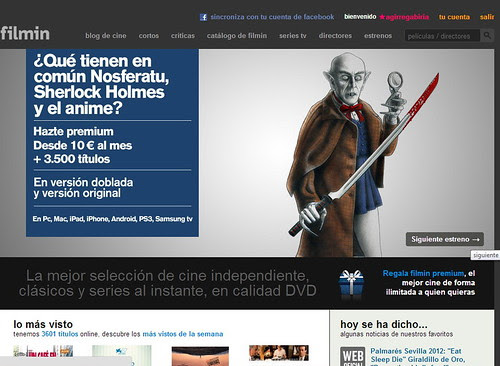Screen dimensions: 500x366
Task: Go to series tv
Action: click(x=293, y=36)
